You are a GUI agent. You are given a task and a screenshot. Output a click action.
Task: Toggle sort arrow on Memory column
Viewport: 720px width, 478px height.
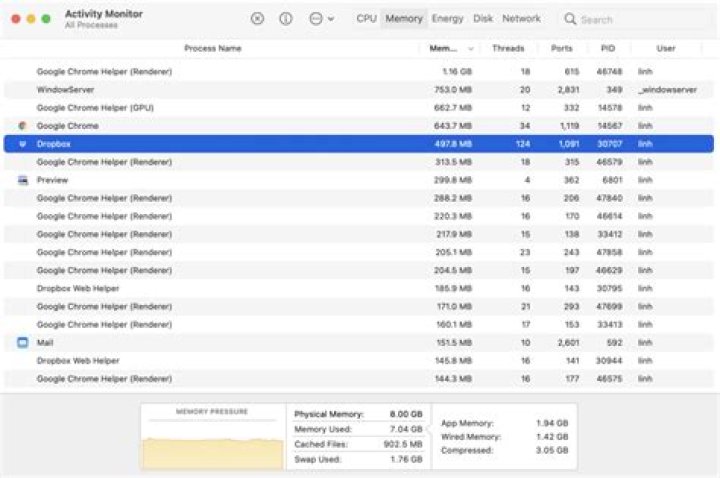click(x=471, y=49)
